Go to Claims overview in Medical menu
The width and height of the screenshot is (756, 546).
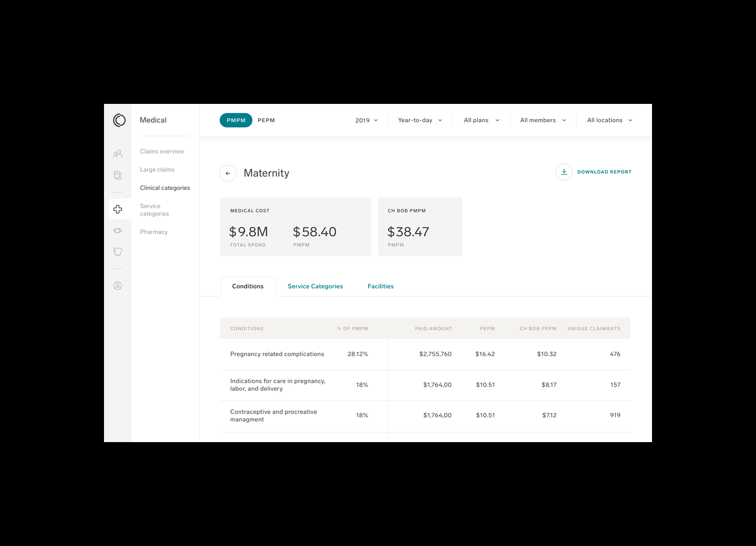[162, 152]
